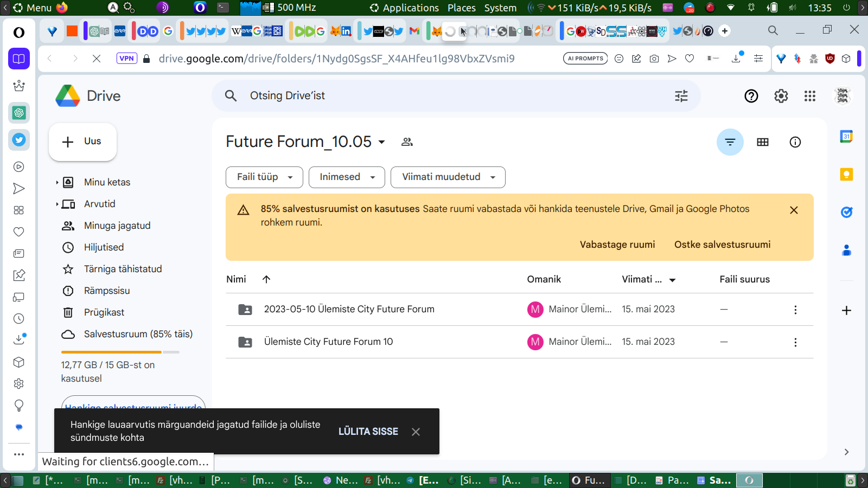Image resolution: width=868 pixels, height=488 pixels.
Task: Open the Viimati muudetud filter dropdown
Action: [x=448, y=177]
